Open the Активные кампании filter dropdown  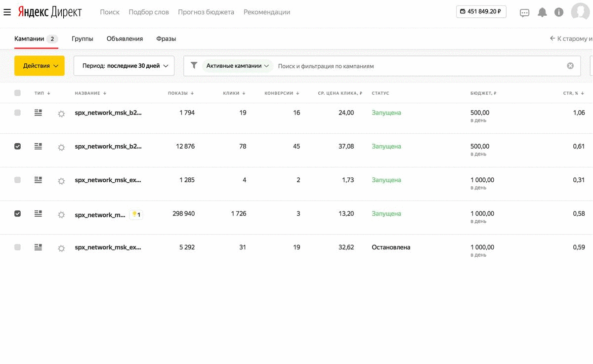[x=238, y=66]
